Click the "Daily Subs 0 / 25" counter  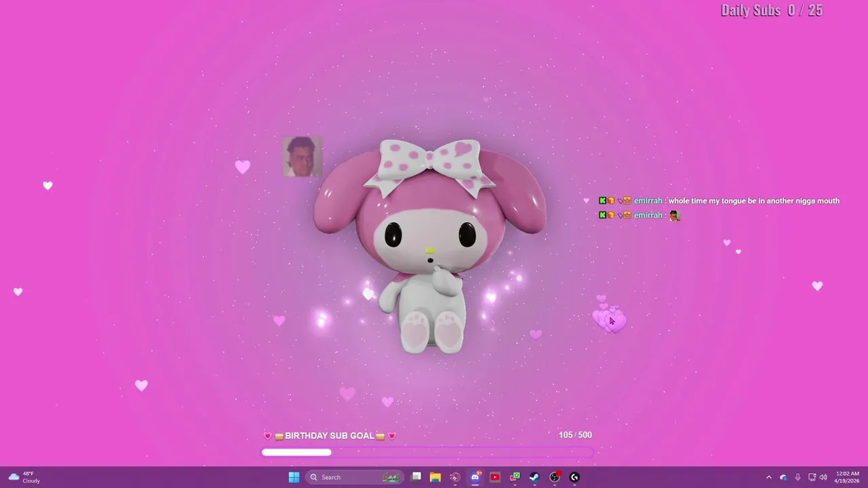[772, 10]
